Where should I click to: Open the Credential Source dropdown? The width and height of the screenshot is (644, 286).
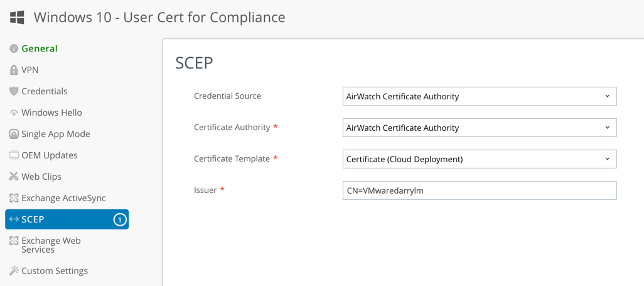(480, 96)
